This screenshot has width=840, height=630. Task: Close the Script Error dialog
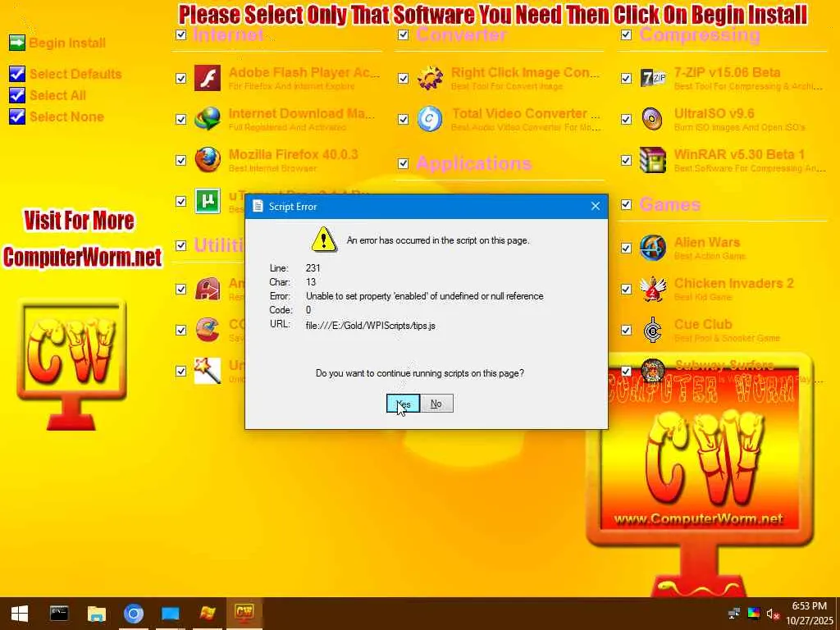596,206
